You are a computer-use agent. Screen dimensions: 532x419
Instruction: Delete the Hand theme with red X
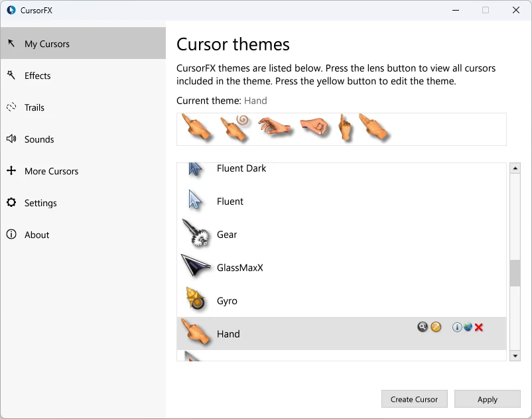(x=479, y=327)
